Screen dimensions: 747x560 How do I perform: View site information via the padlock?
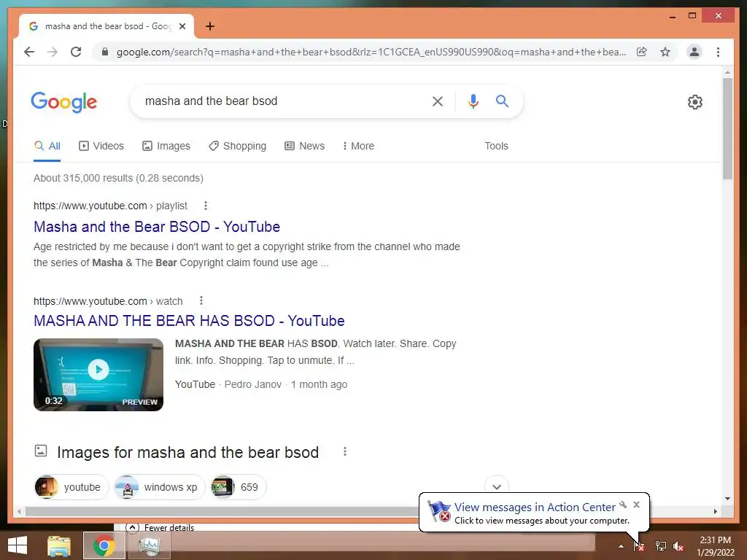click(105, 52)
